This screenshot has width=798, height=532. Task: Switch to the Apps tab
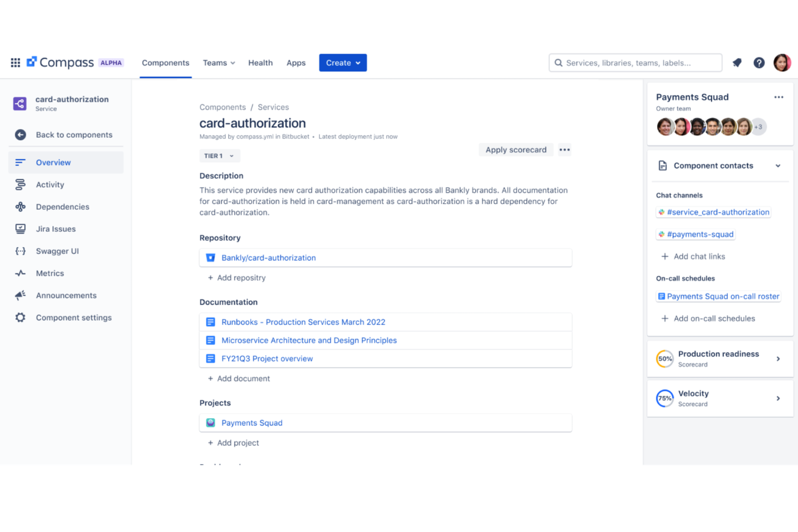point(296,63)
